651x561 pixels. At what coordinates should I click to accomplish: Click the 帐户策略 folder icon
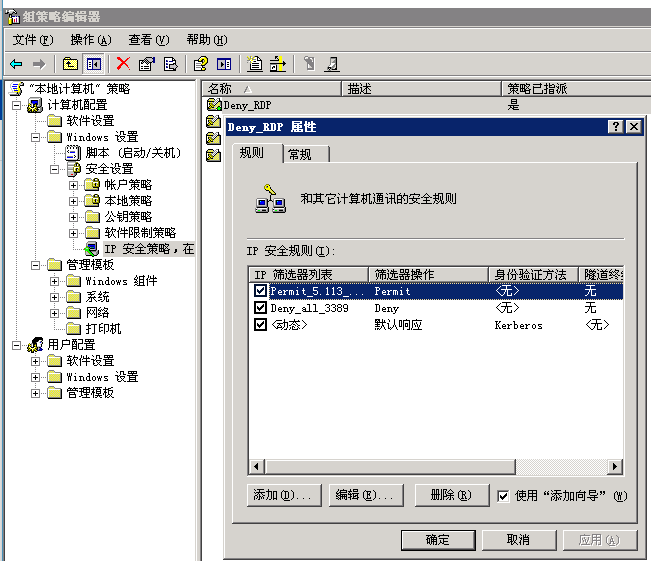(92, 185)
